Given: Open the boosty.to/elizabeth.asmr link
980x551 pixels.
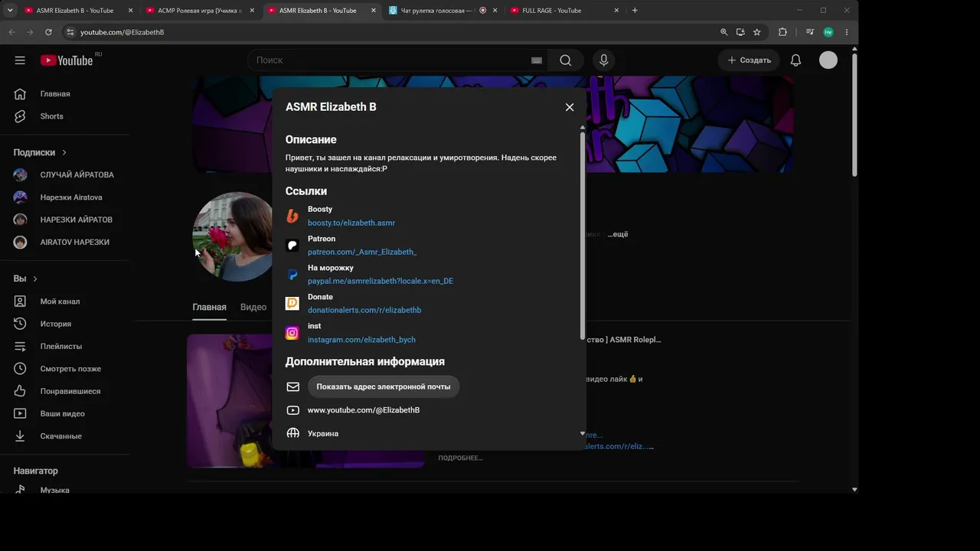Looking at the screenshot, I should [351, 223].
